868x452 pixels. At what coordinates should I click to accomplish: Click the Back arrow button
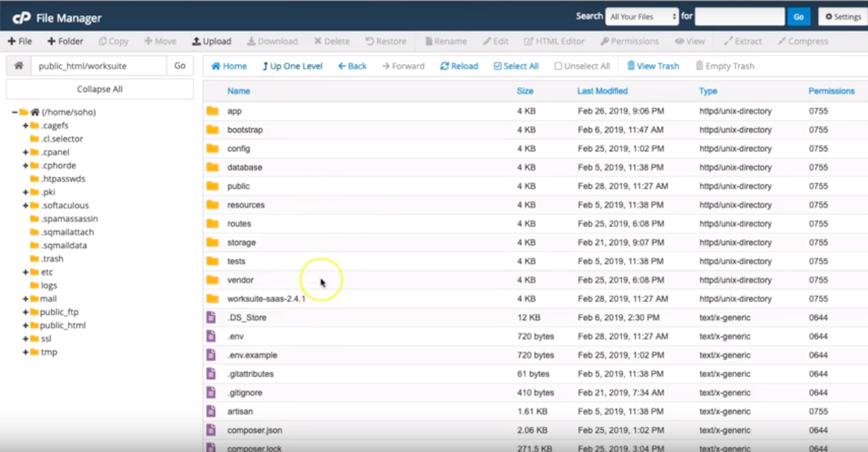pos(352,66)
